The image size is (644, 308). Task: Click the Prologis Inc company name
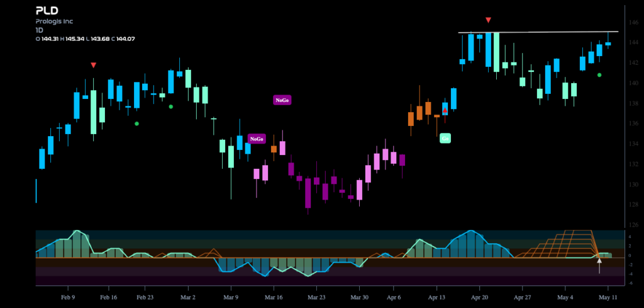click(54, 21)
